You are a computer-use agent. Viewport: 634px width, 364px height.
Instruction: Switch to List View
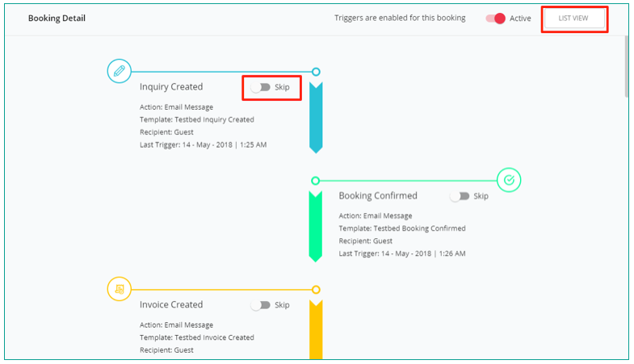coord(574,19)
